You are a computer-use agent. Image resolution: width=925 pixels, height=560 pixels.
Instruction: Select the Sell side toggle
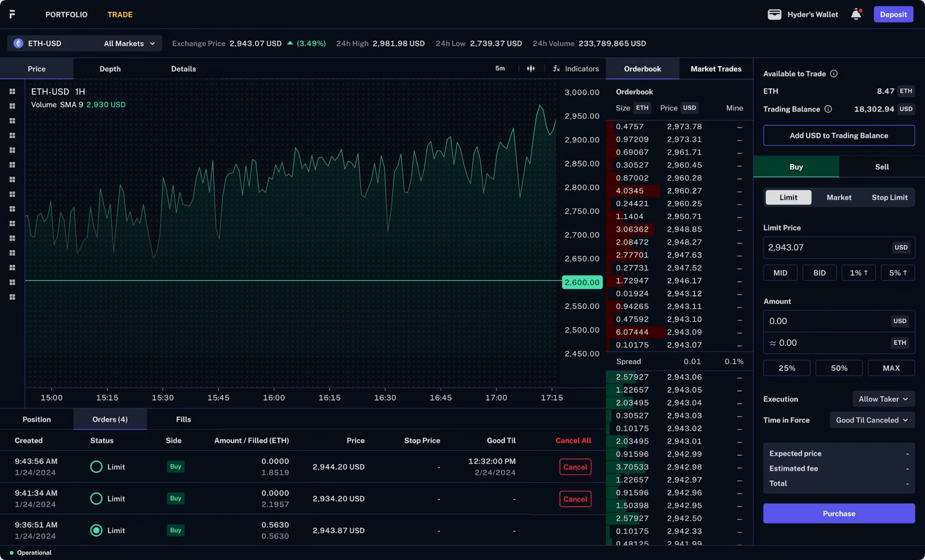(882, 167)
